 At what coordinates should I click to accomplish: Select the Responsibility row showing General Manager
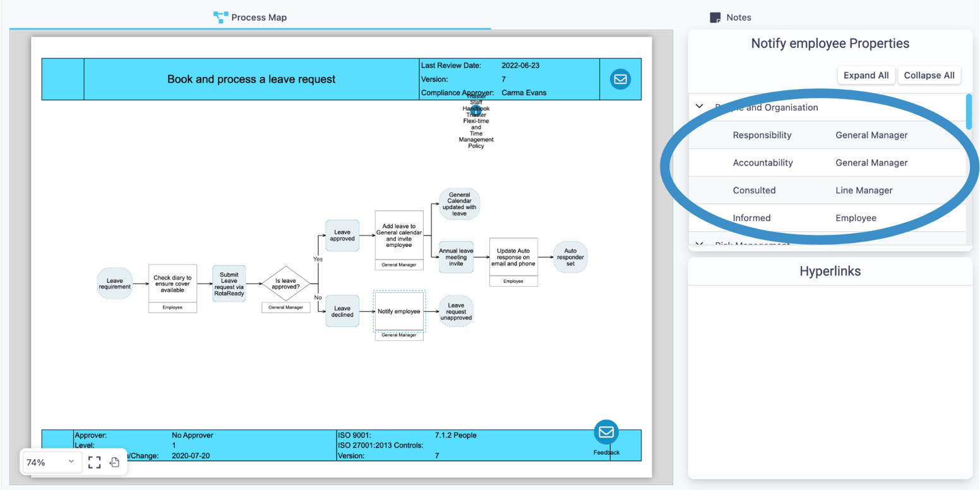tap(821, 134)
